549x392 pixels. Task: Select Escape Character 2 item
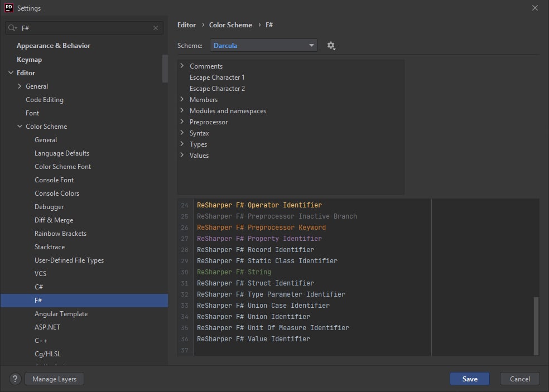tap(217, 89)
